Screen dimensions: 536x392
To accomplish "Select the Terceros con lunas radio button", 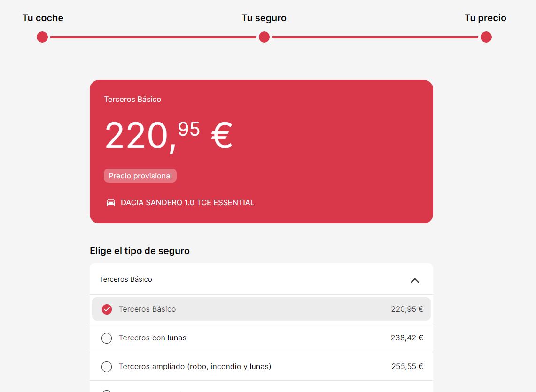I will tap(107, 338).
